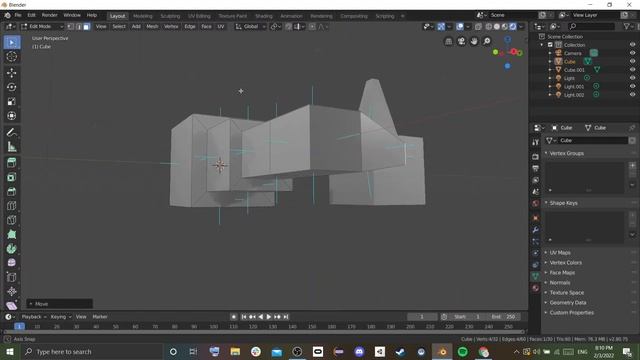Expand the Move operator panel

[60, 304]
